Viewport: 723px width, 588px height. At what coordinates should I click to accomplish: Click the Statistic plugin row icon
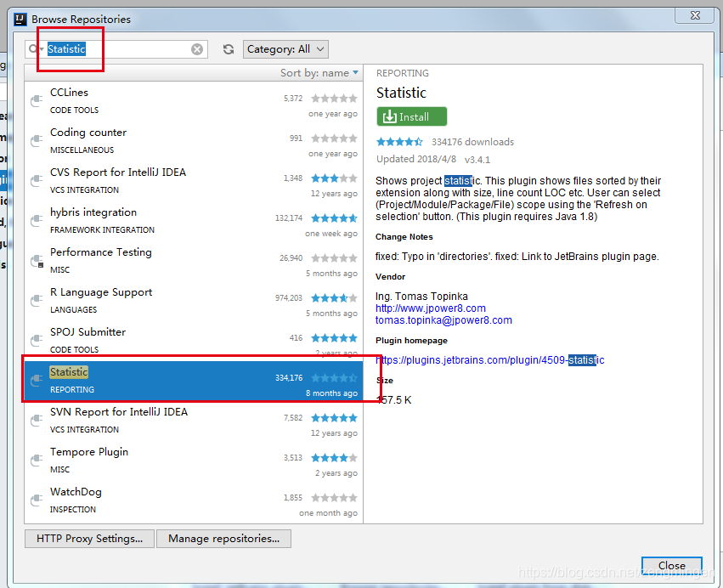[x=37, y=380]
